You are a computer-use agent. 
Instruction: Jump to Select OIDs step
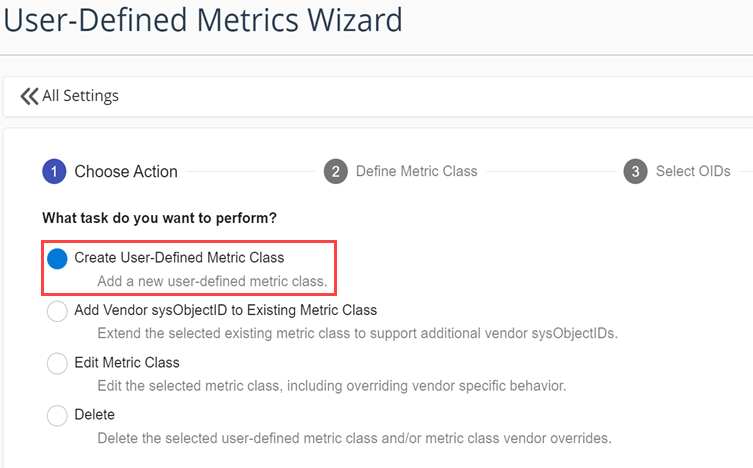pos(693,171)
